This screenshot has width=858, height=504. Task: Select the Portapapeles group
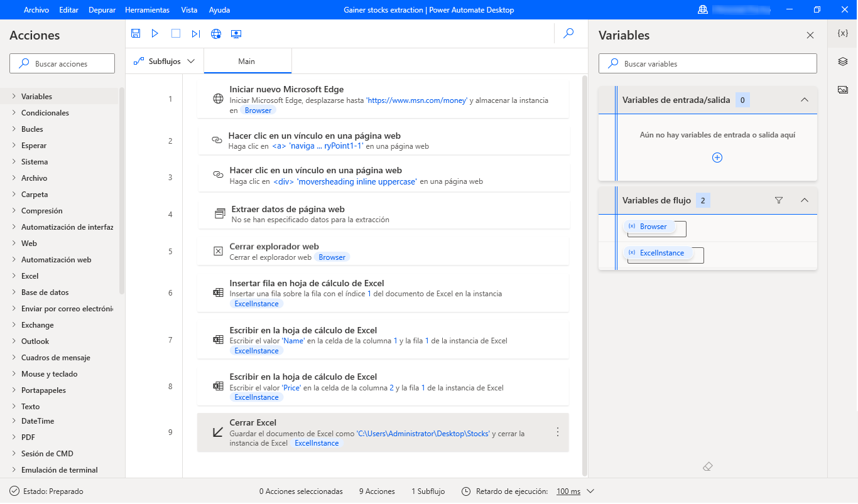point(43,390)
